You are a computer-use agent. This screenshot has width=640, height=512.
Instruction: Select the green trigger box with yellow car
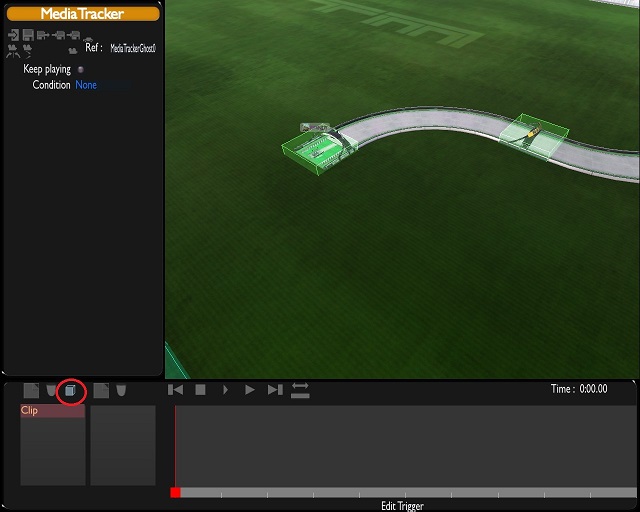[534, 138]
